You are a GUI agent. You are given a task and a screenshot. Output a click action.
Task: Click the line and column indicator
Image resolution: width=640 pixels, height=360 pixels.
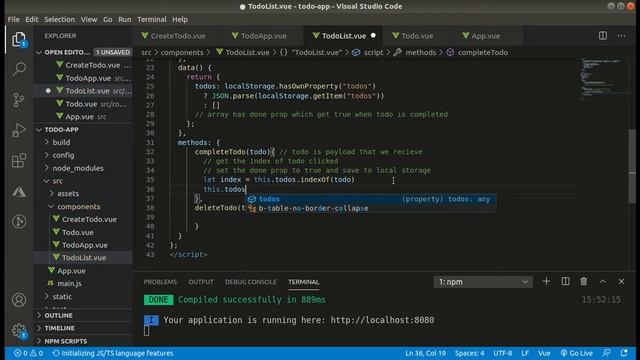point(425,353)
